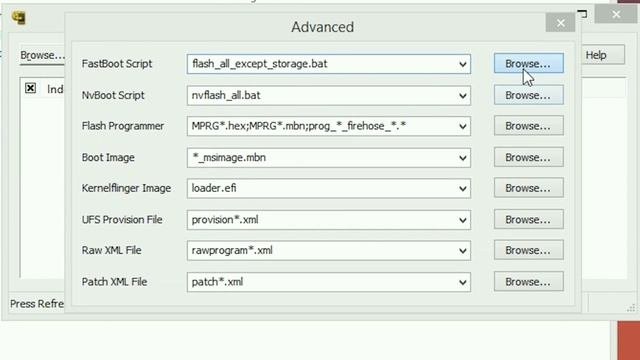This screenshot has height=360, width=640.
Task: Open the Flash Programmer dropdown list
Action: (x=462, y=127)
